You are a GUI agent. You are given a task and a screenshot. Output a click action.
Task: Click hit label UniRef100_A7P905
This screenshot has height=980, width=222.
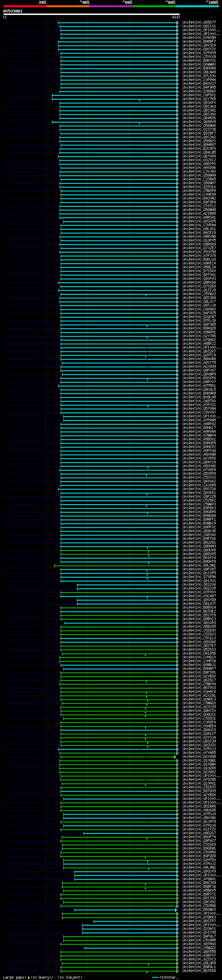199,53
